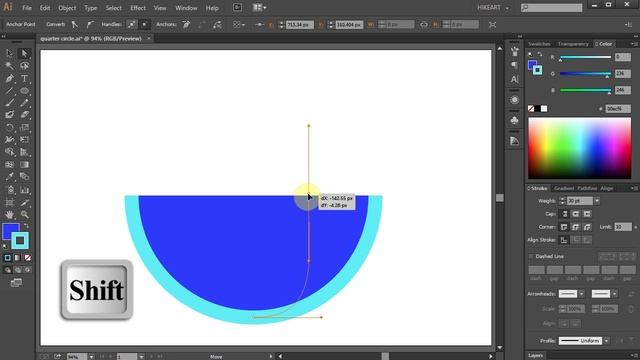Viewport: 640px width, 360px height.
Task: Select the Gradient tool in toolbox
Action: [24, 164]
